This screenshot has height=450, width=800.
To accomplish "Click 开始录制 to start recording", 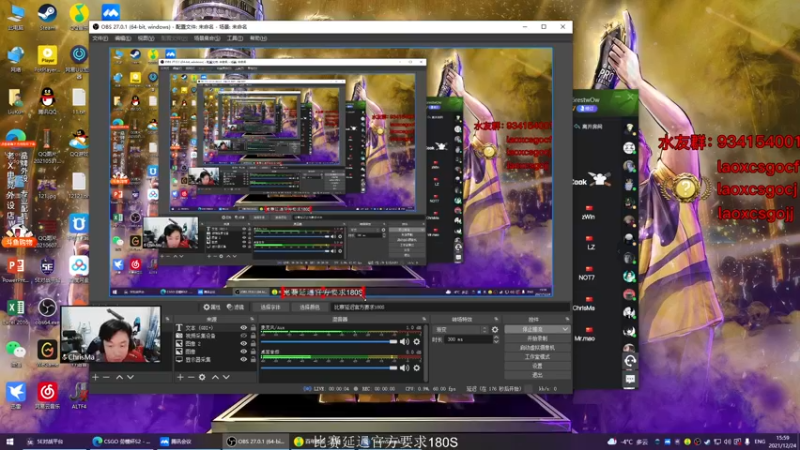I will point(537,339).
